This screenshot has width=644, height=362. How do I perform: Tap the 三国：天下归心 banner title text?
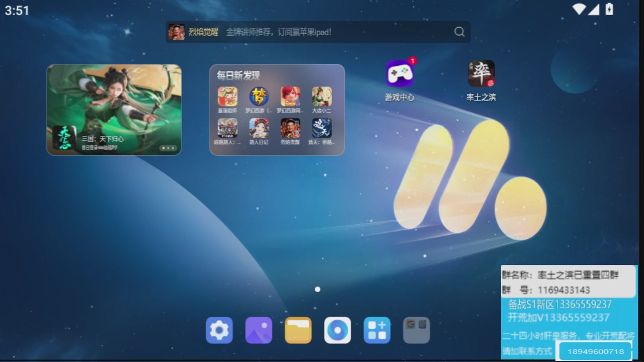[103, 139]
